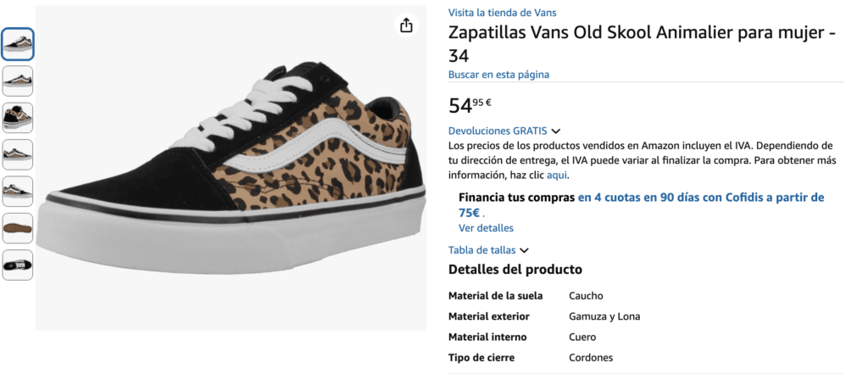Select the last thumbnail showing the black shoe
The width and height of the screenshot is (868, 374).
[x=18, y=265]
